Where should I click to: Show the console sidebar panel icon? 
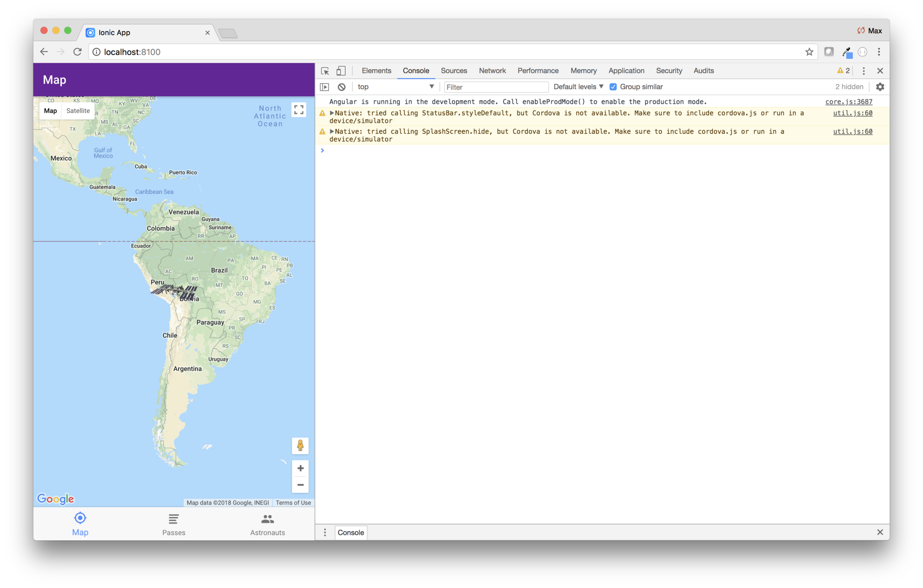coord(325,87)
